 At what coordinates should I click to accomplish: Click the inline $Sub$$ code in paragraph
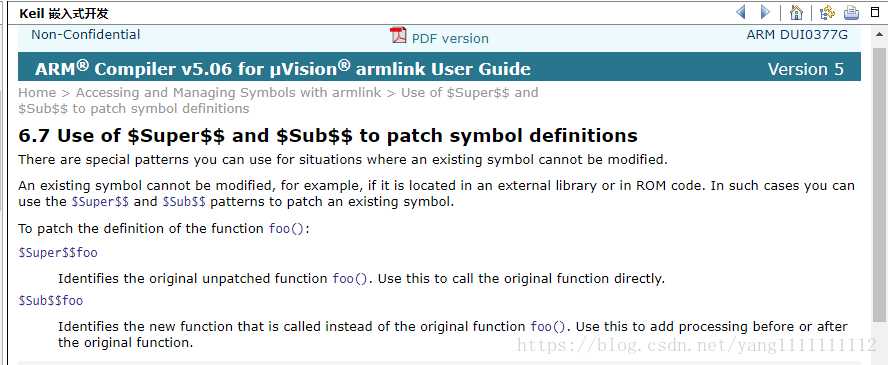point(184,201)
